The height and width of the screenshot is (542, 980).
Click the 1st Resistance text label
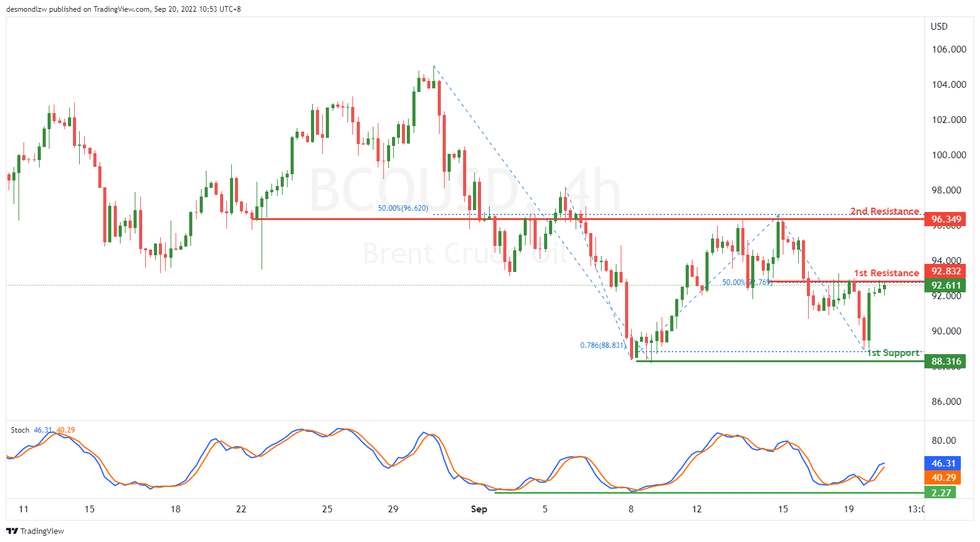coord(887,273)
